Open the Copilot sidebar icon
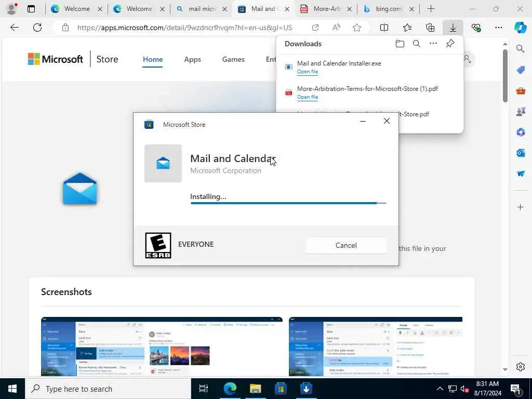Image resolution: width=532 pixels, height=399 pixels. pos(520,28)
